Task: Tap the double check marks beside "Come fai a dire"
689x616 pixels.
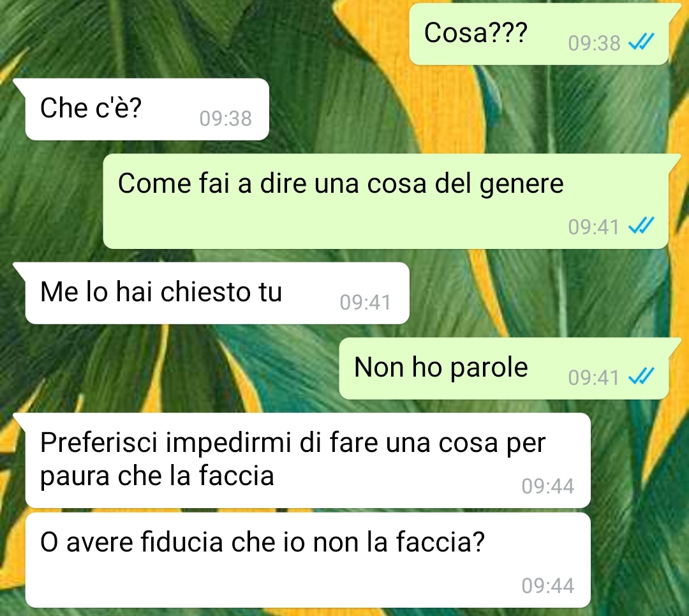Action: coord(641,226)
